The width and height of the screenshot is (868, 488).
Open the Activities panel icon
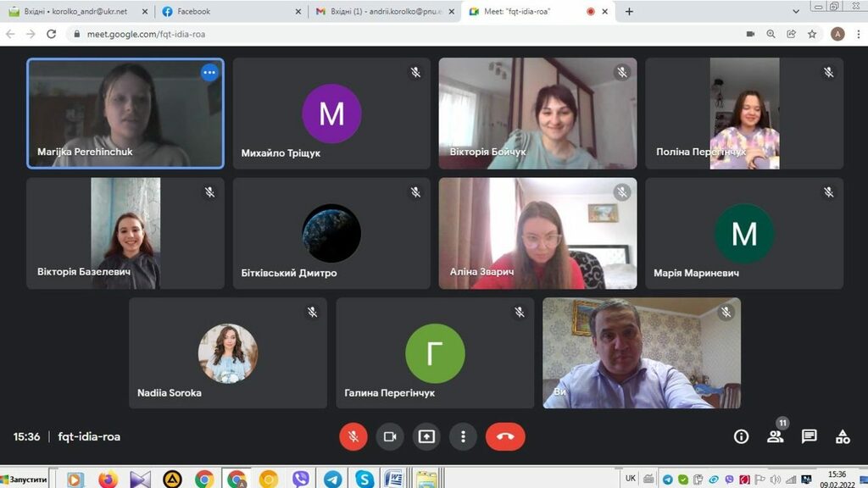click(x=843, y=436)
